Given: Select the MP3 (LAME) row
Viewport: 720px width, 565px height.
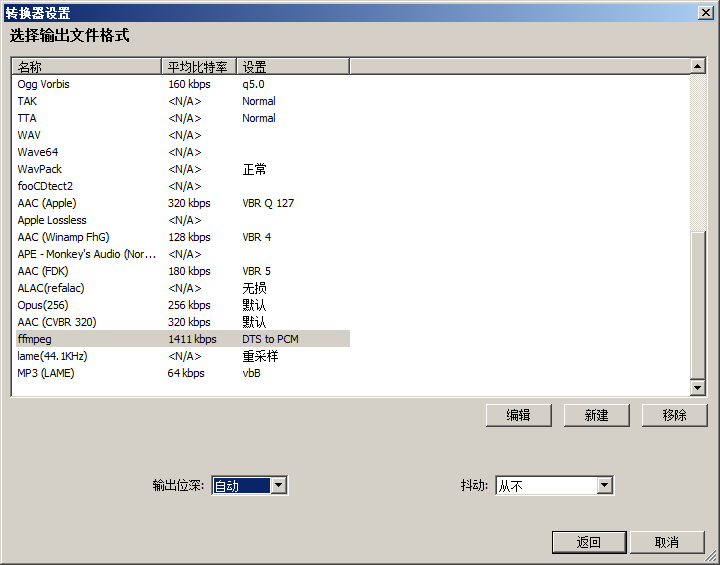Looking at the screenshot, I should [x=183, y=373].
